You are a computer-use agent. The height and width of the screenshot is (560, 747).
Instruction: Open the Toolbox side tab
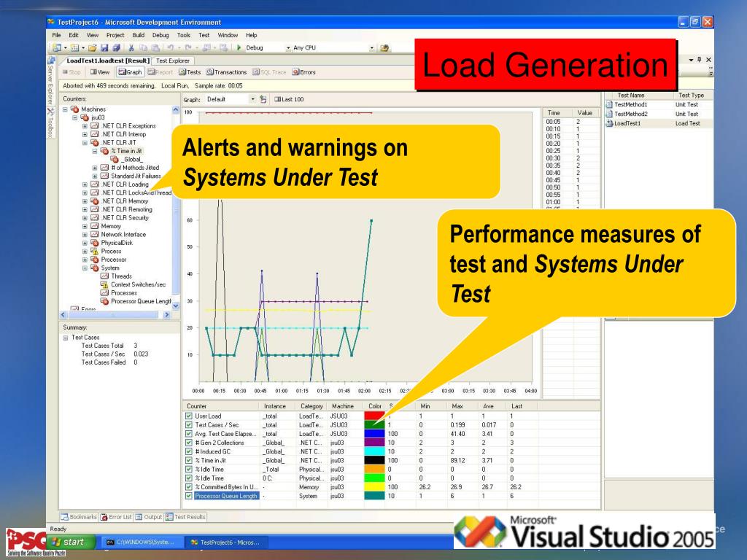pos(50,122)
